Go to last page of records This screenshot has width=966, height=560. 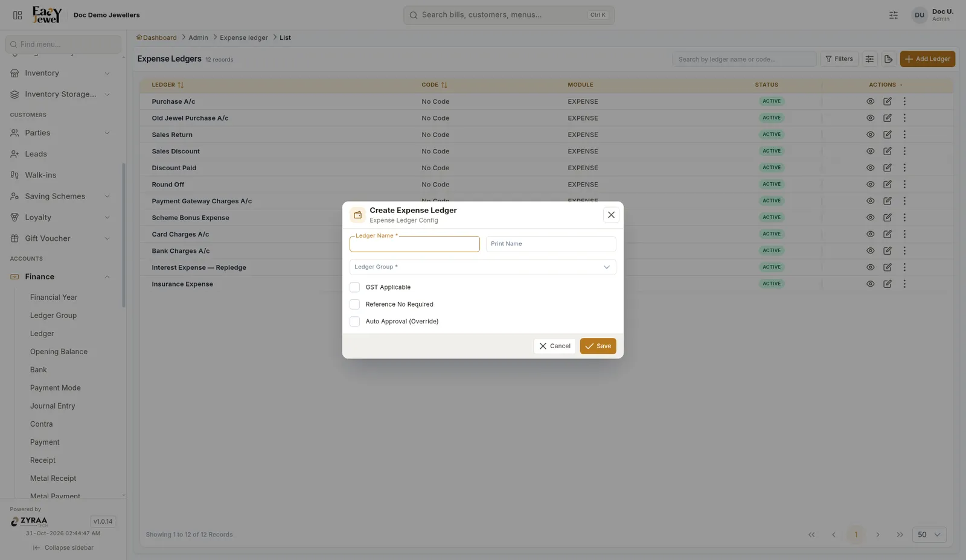(900, 535)
